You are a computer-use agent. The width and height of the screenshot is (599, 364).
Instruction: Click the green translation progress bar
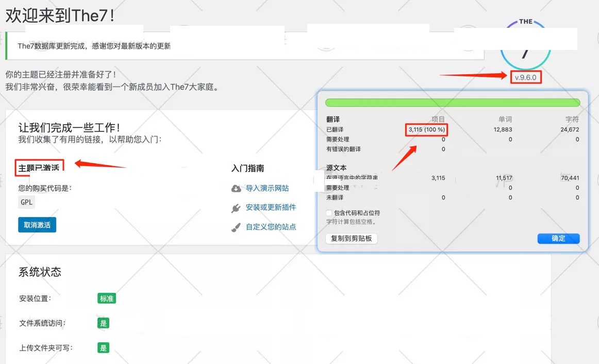pos(453,103)
